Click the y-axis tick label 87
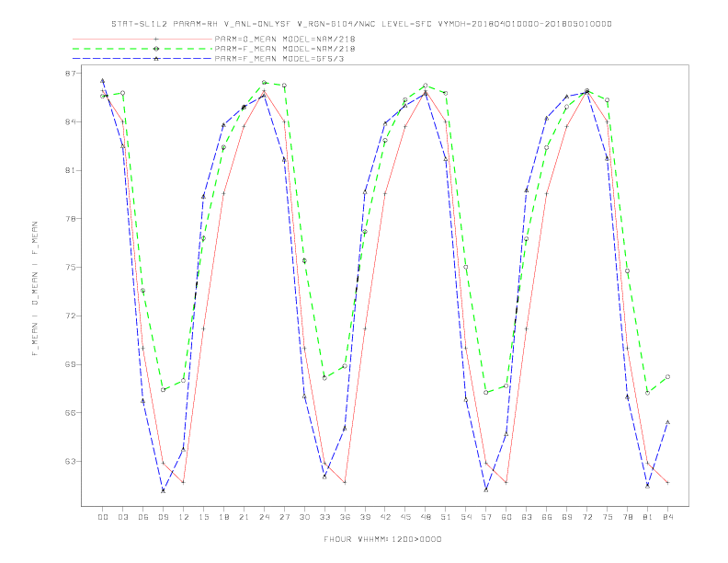The width and height of the screenshot is (728, 563). click(x=73, y=74)
